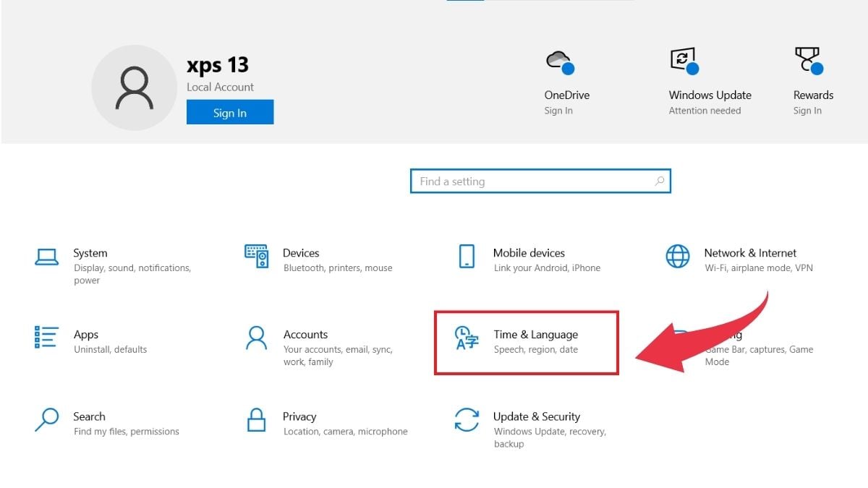Click the Windows Update label text
Screen dimensions: 868x488
tap(710, 95)
